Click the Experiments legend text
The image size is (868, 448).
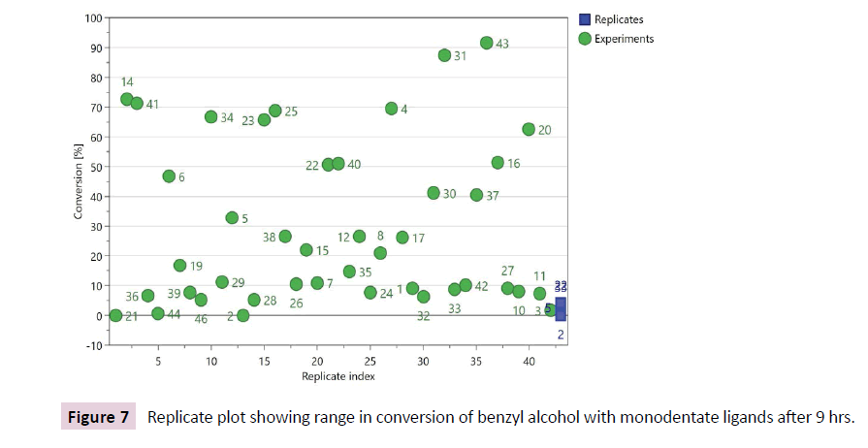(x=625, y=39)
